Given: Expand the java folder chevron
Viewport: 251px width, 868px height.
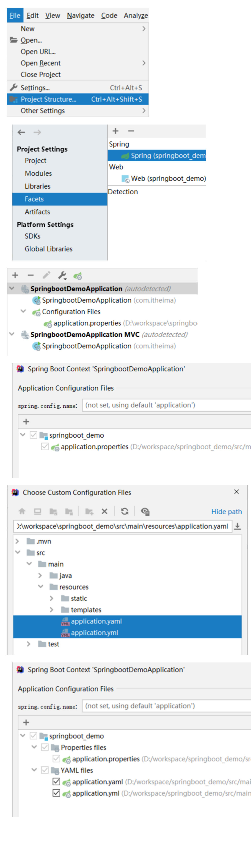Looking at the screenshot, I should pyautogui.click(x=40, y=575).
